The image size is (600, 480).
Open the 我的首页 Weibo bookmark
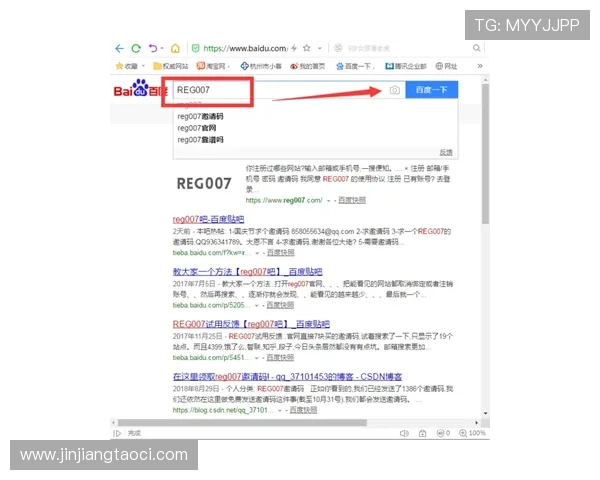(308, 66)
